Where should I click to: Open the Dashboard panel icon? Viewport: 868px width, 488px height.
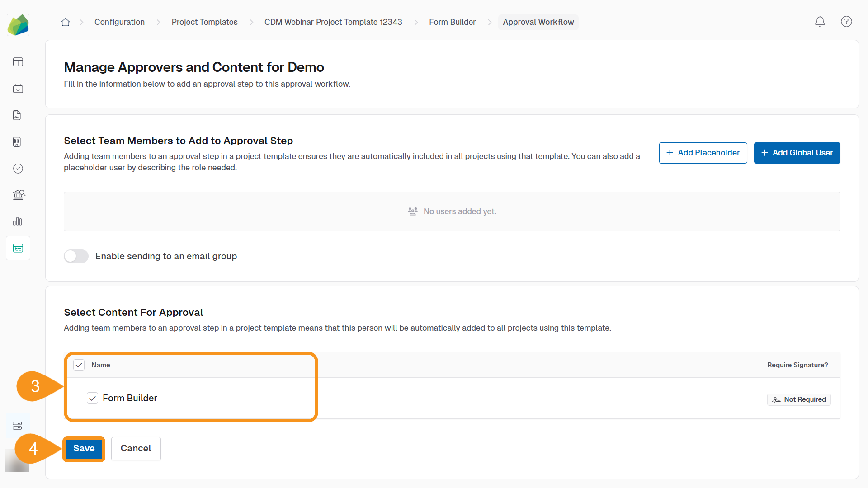[x=18, y=62]
